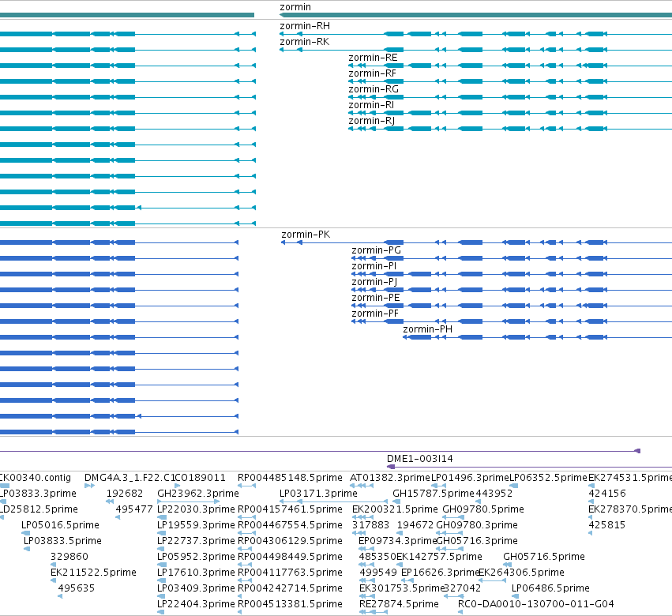672x616 pixels.
Task: Open the LP22737.3prime EST label
Action: click(x=197, y=541)
